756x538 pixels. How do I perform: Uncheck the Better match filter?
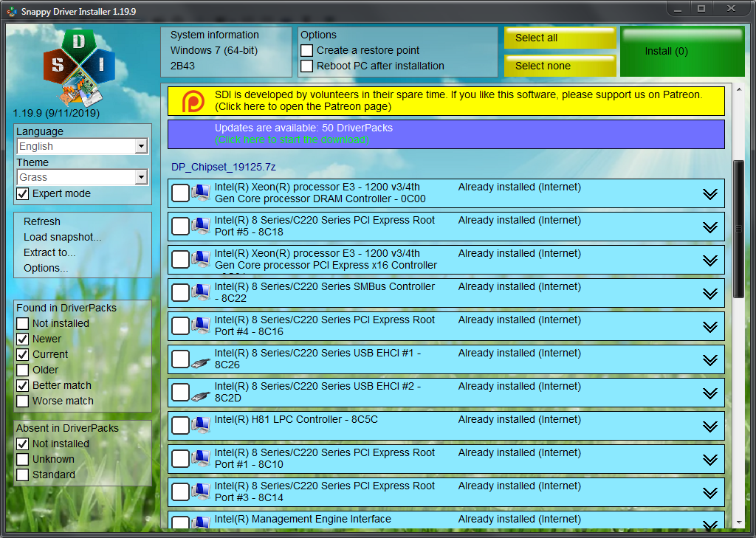(23, 385)
